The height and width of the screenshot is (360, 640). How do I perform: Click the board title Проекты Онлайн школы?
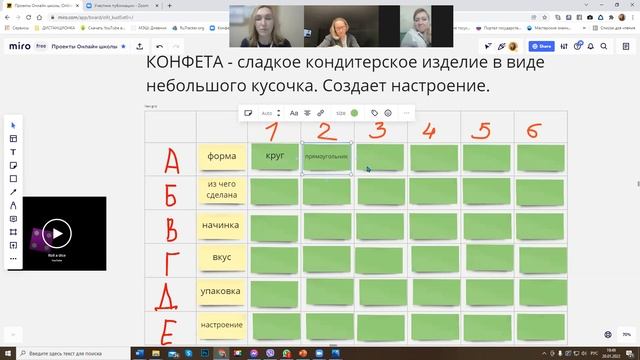pos(84,47)
